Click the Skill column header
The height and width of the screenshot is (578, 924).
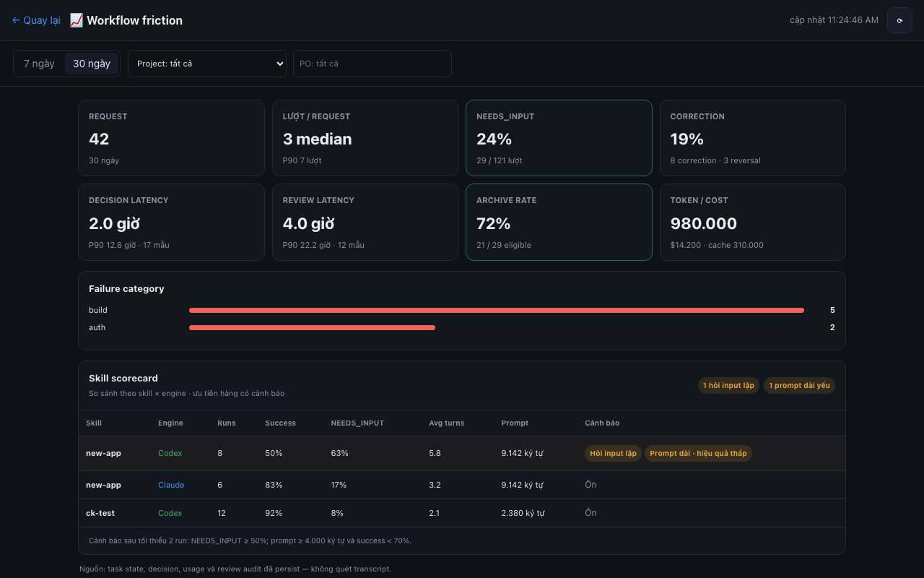(x=94, y=423)
